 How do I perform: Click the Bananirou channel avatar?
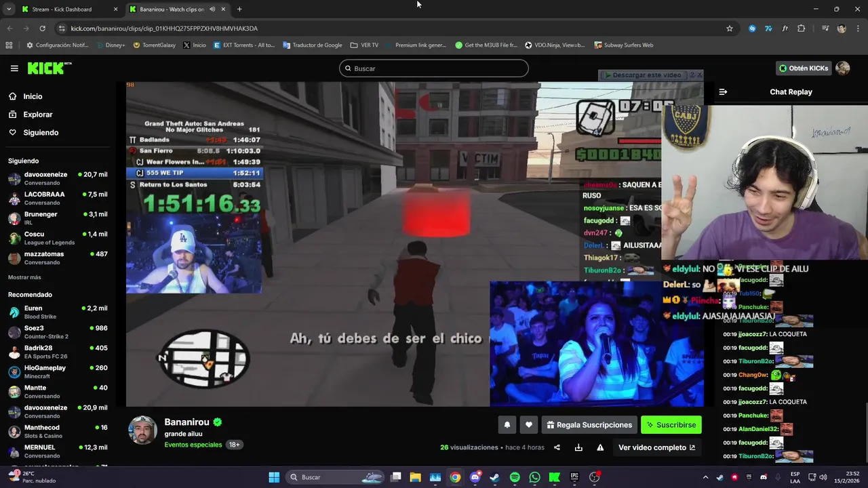click(142, 430)
